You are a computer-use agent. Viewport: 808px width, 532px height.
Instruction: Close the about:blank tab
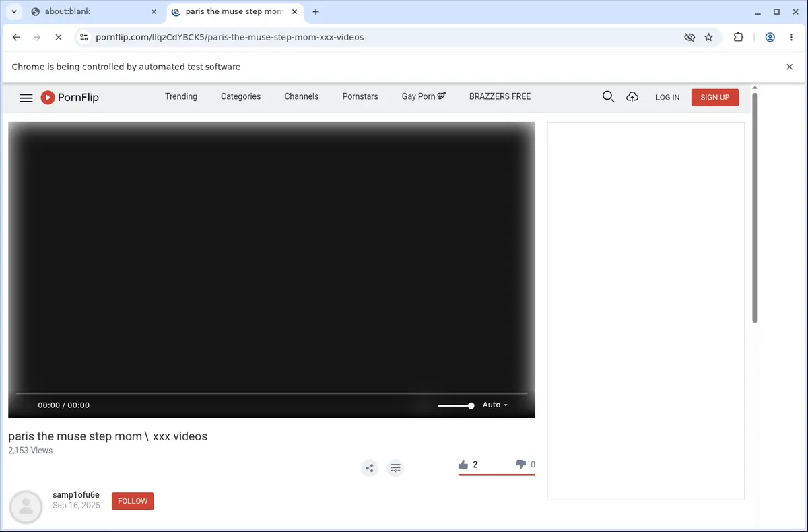[154, 12]
